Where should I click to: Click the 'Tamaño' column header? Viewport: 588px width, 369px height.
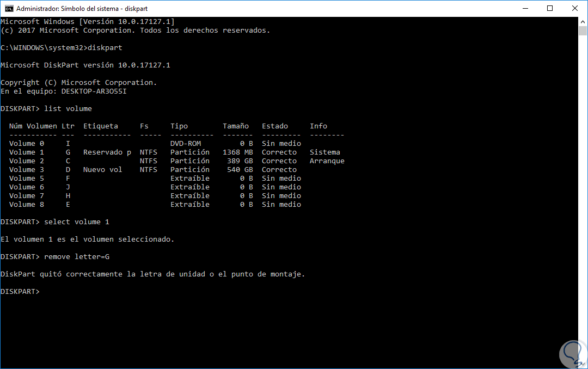236,126
